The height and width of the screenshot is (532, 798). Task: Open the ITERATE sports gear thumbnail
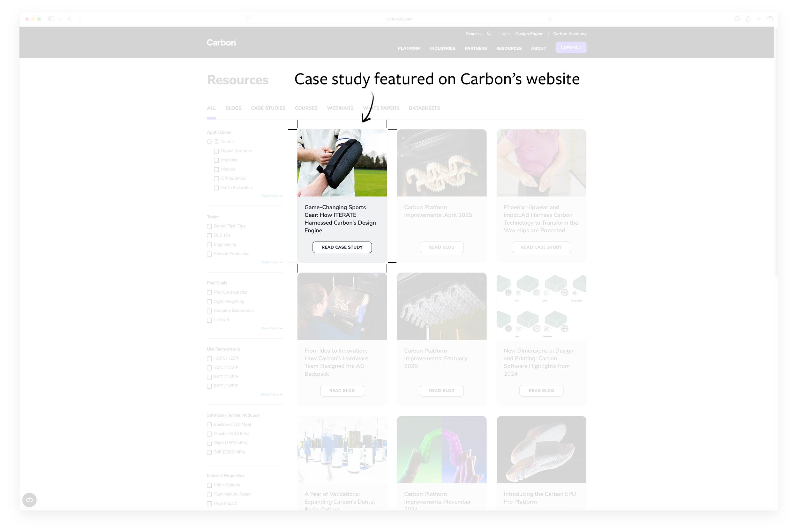pos(342,163)
